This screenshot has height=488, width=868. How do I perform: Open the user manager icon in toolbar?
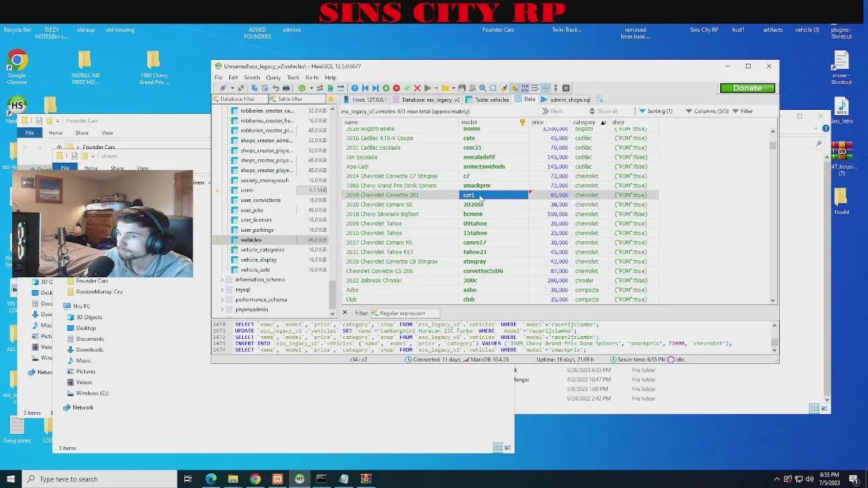(x=321, y=88)
